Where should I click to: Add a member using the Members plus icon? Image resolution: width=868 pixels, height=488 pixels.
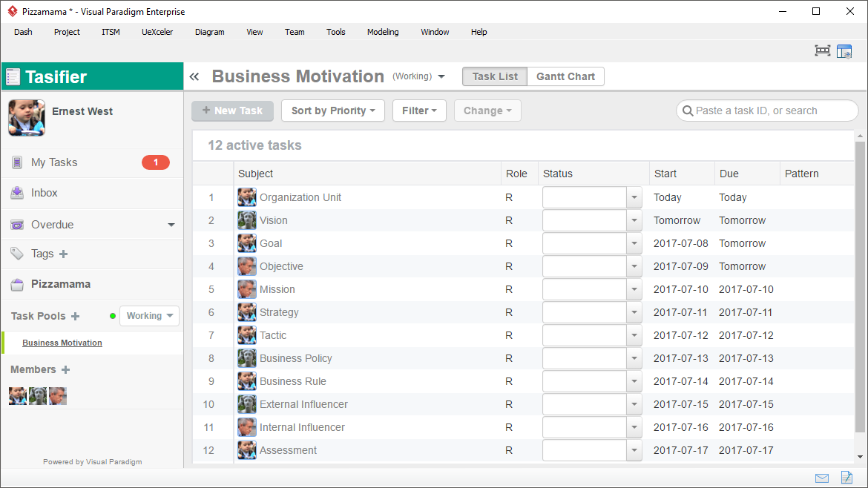click(x=65, y=369)
